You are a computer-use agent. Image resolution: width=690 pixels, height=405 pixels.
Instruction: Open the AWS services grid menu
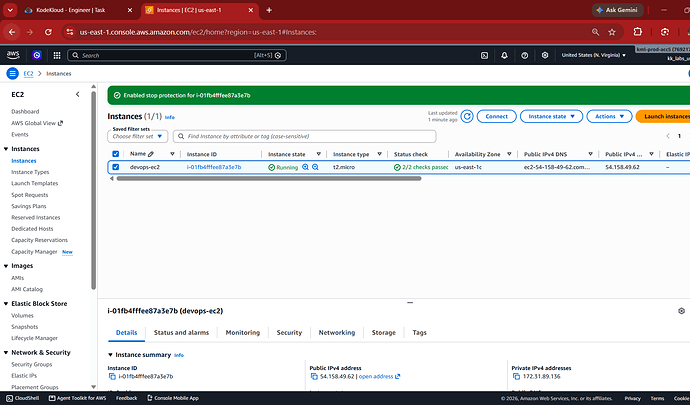click(57, 55)
